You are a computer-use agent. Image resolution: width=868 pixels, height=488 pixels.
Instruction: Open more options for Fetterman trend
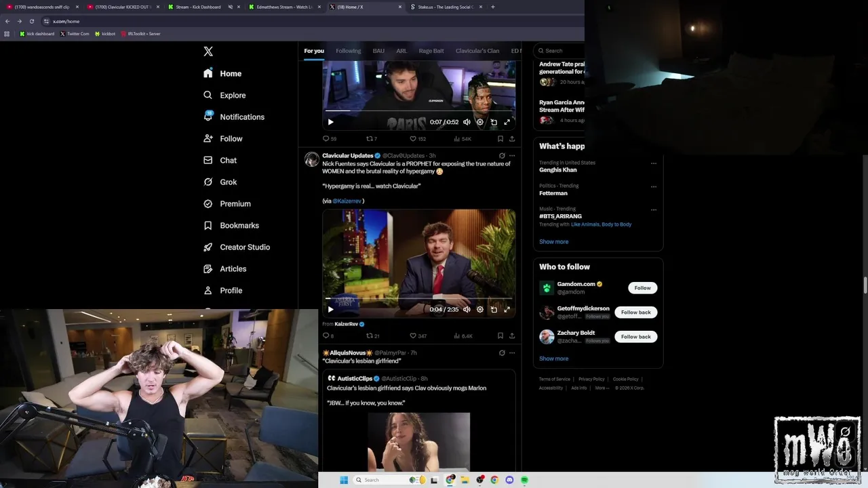(654, 186)
